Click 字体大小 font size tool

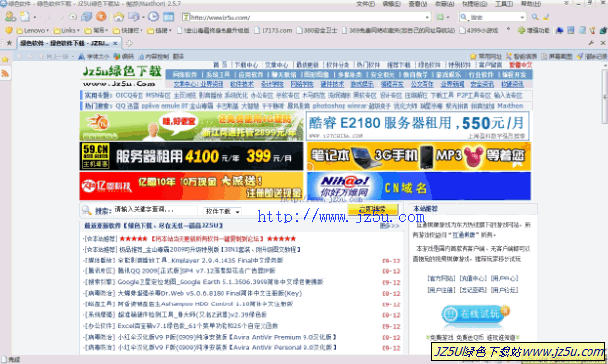tap(94, 57)
